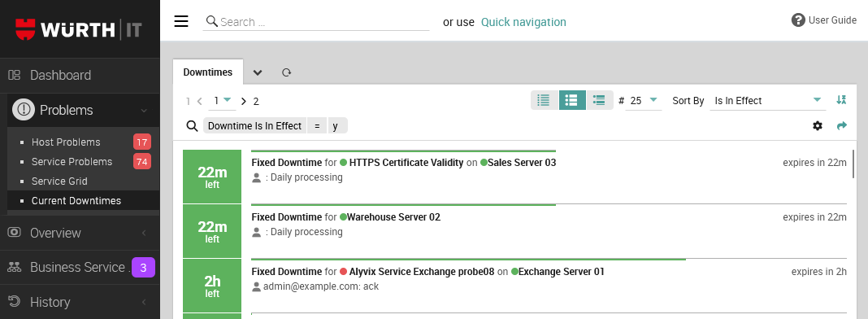Open HTTPS Certificate Validity service link
The image size is (868, 319).
(x=406, y=163)
